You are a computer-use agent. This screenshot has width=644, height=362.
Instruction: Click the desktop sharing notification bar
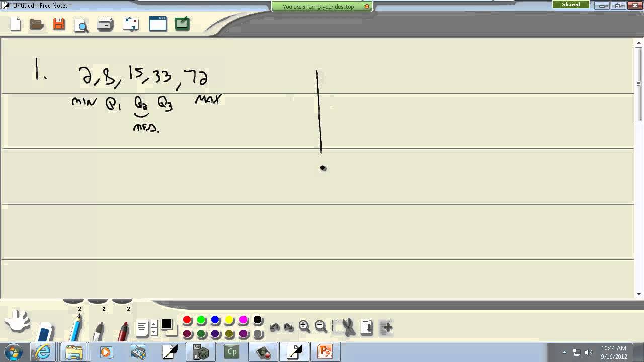pyautogui.click(x=322, y=6)
